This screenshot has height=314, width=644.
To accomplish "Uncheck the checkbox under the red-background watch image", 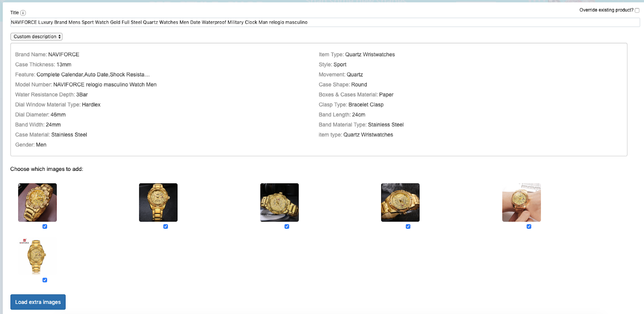I will (x=45, y=227).
